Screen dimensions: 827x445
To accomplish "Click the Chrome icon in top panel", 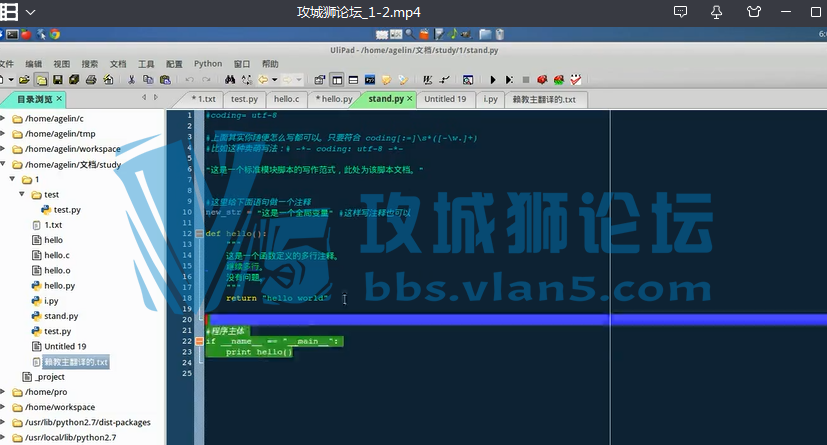I will [x=55, y=34].
